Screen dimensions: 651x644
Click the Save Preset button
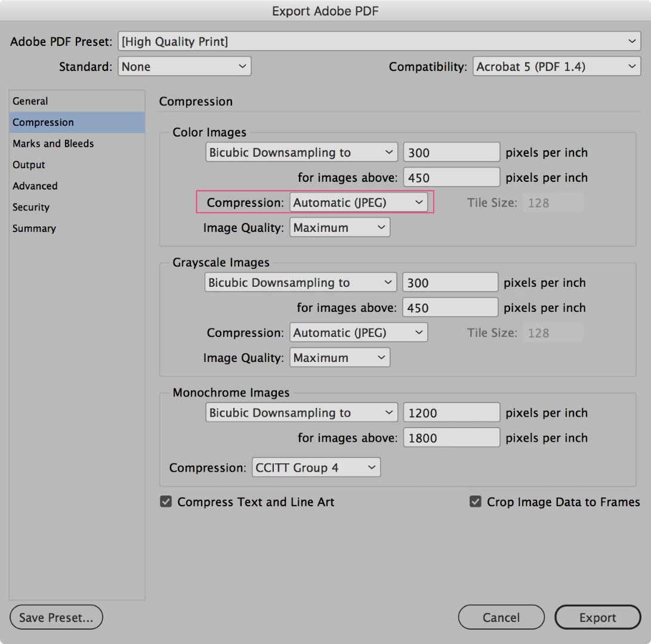(56, 617)
